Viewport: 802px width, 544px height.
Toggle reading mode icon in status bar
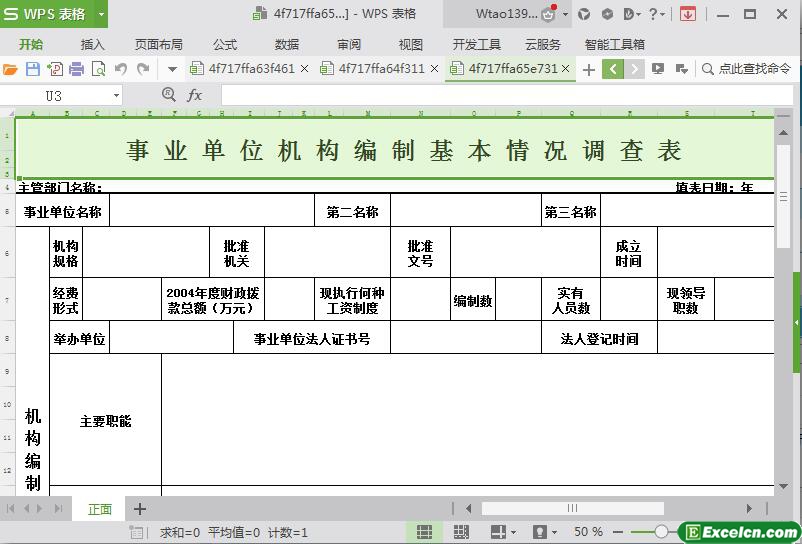498,532
